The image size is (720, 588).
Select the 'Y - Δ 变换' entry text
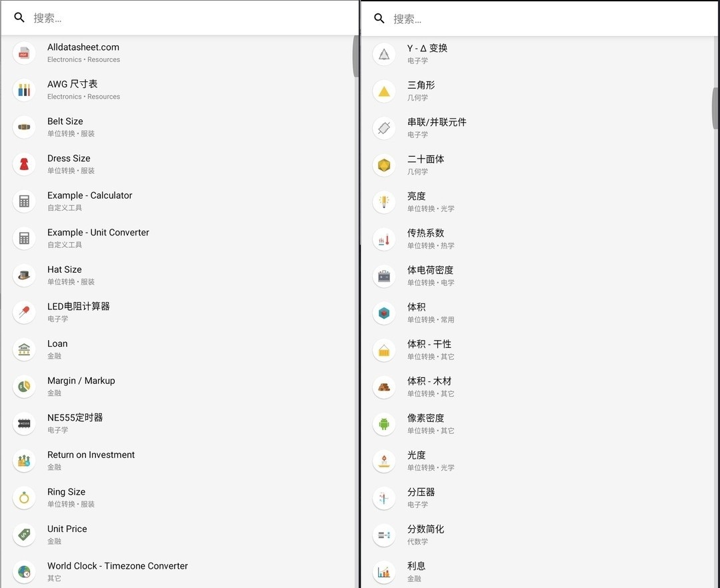[x=427, y=48]
